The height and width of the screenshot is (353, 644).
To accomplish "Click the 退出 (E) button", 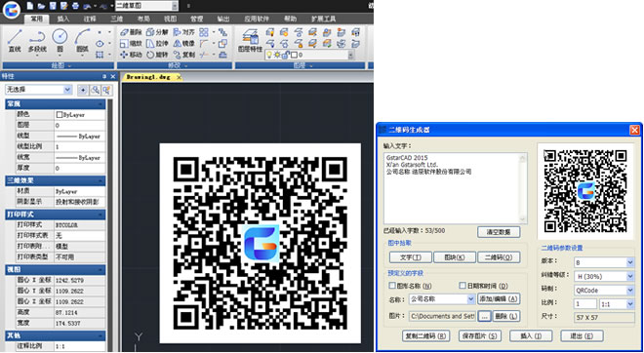I will click(582, 335).
